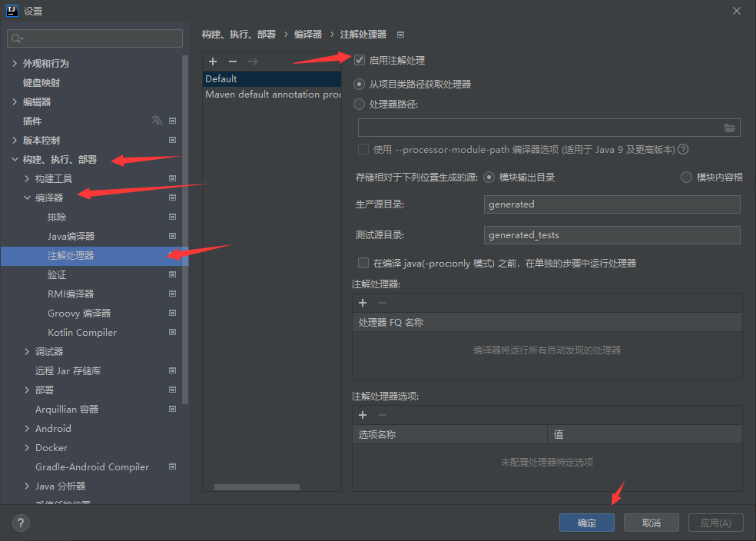The height and width of the screenshot is (541, 756).
Task: Click the 确定 button
Action: (587, 523)
